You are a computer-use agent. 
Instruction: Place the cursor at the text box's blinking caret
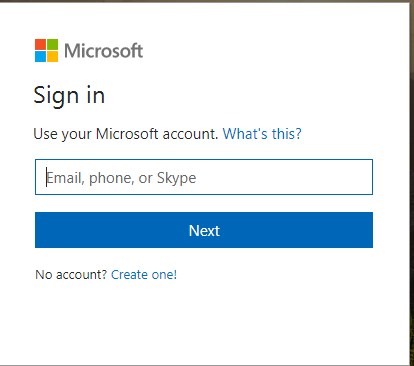(x=47, y=177)
